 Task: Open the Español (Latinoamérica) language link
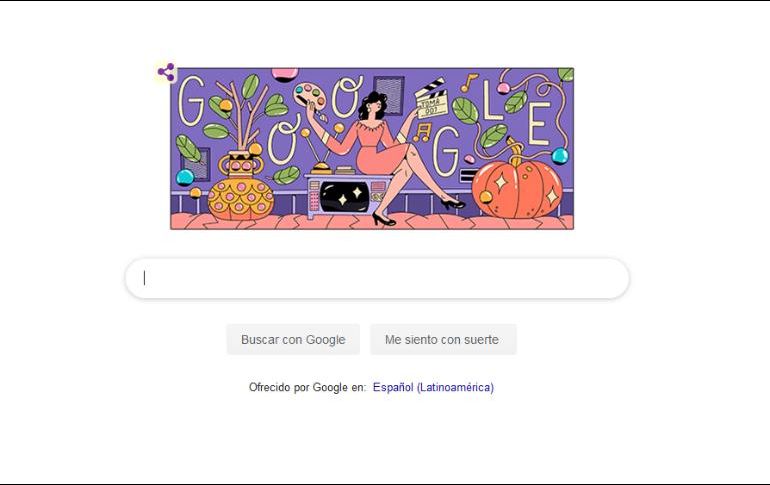click(x=433, y=387)
